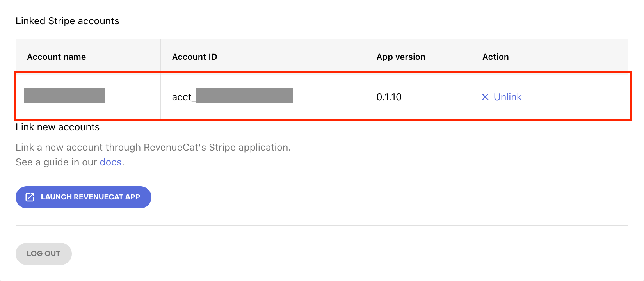
Task: Click the Linked Stripe accounts heading
Action: pyautogui.click(x=68, y=21)
